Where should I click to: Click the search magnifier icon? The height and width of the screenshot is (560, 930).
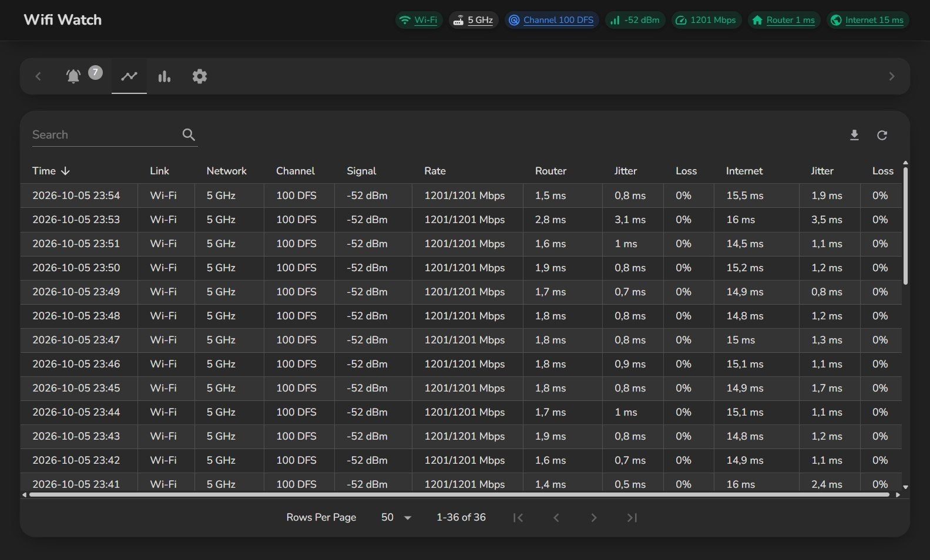189,134
